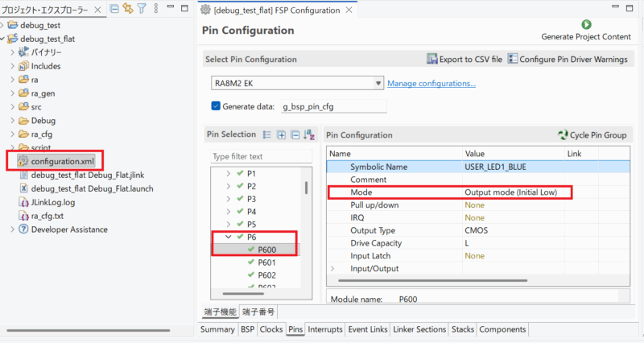Switch to the Interrupts tab
Image resolution: width=644 pixels, height=343 pixels.
tap(325, 329)
